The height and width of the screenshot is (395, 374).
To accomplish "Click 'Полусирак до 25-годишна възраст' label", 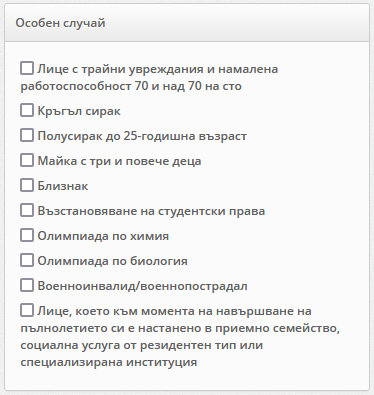I will [x=142, y=136].
